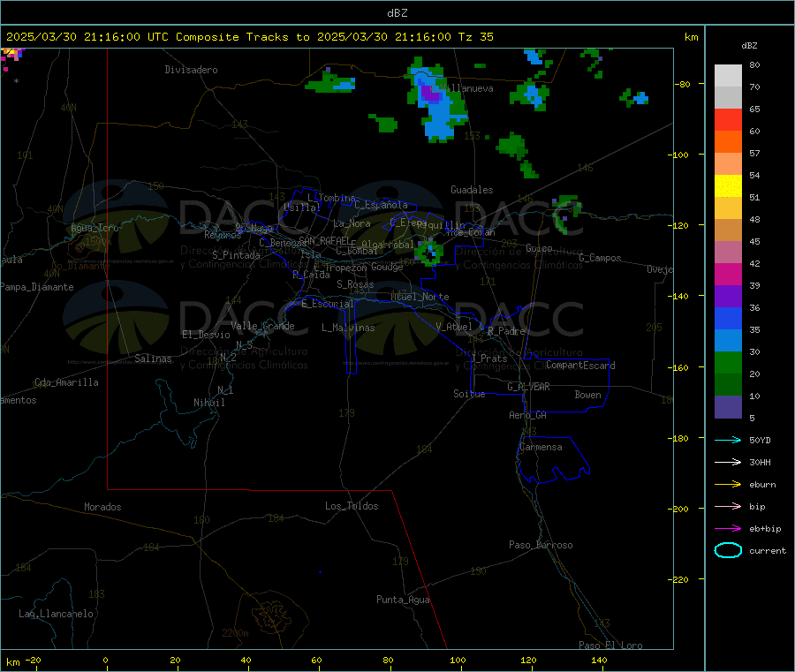795x672 pixels.
Task: Click the white 30HM arrow legend icon
Action: pos(728,462)
